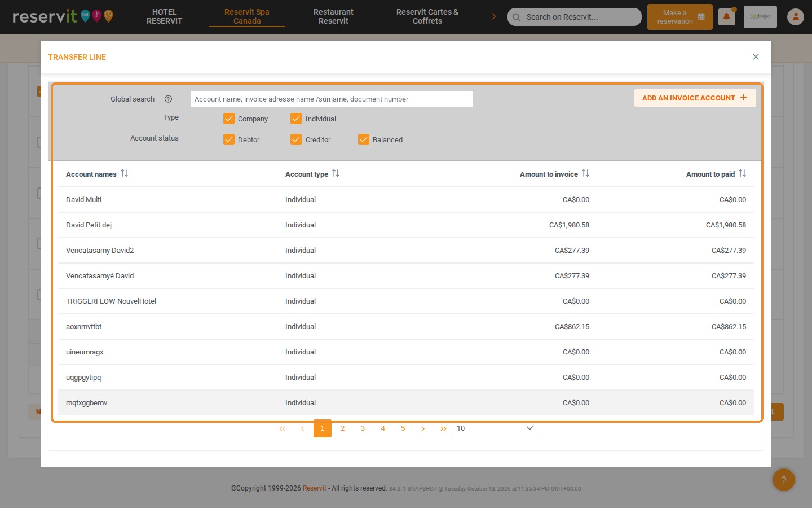Image resolution: width=812 pixels, height=508 pixels.
Task: Switch to the Restaurant Reservit tab
Action: pos(333,16)
